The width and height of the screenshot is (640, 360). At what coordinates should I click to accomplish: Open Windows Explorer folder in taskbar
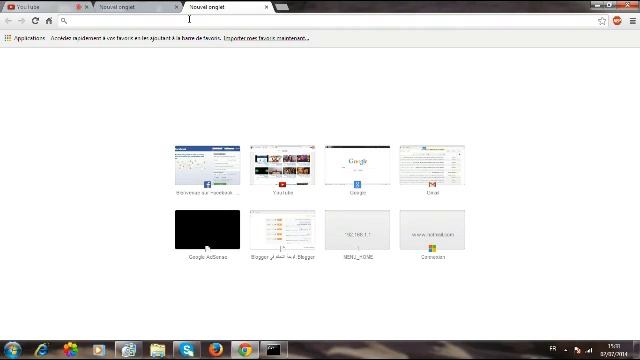pos(157,350)
